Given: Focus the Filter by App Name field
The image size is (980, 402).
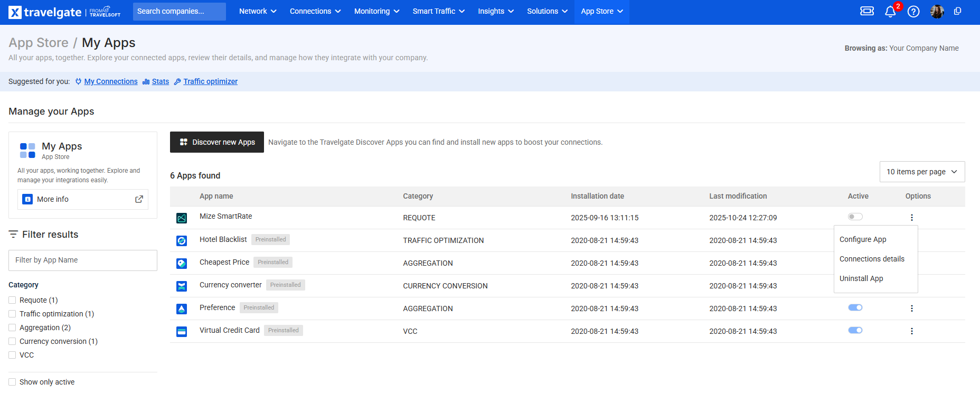Looking at the screenshot, I should coord(83,260).
